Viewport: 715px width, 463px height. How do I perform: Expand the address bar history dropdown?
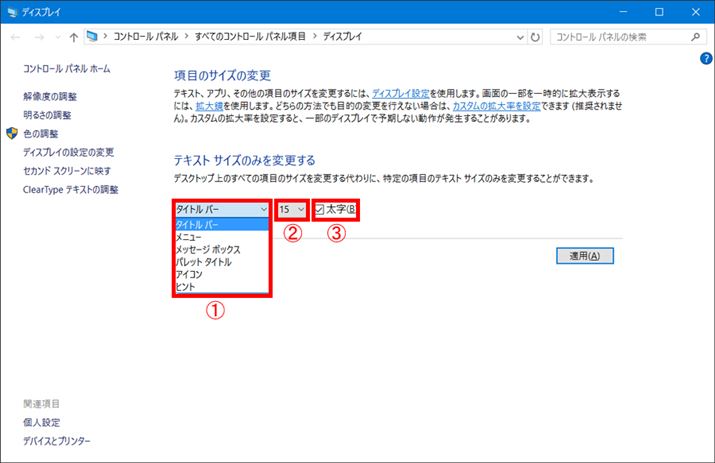coord(520,37)
